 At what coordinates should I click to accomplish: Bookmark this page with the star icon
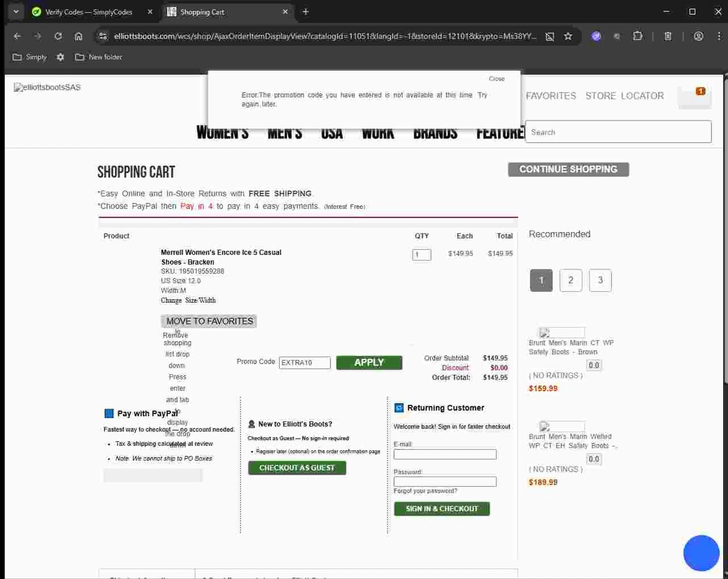click(568, 36)
